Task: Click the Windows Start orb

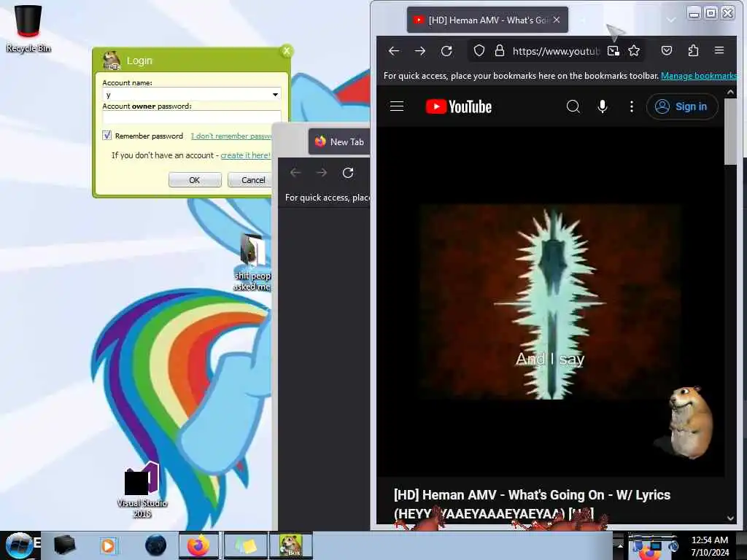Action: coord(19,545)
